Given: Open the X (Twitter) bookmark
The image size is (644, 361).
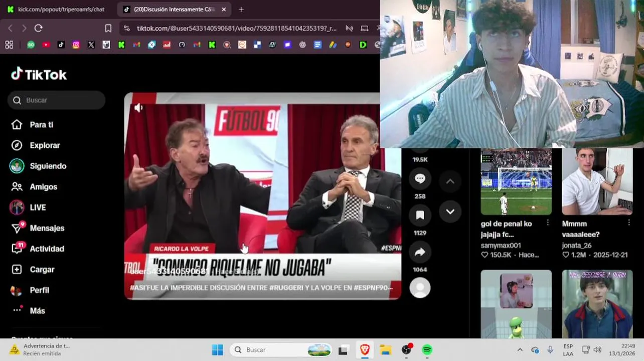Looking at the screenshot, I should click(91, 45).
